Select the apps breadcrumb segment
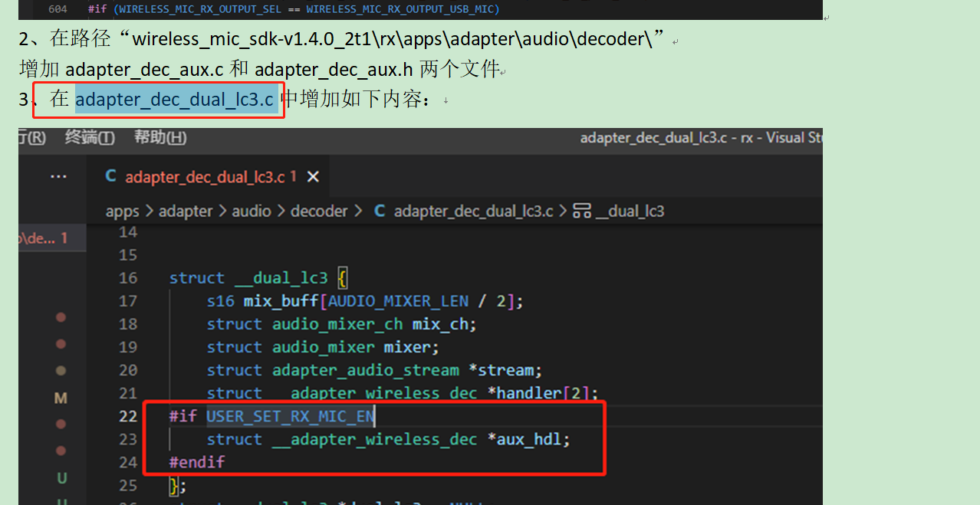Image resolution: width=980 pixels, height=505 pixels. click(x=123, y=211)
